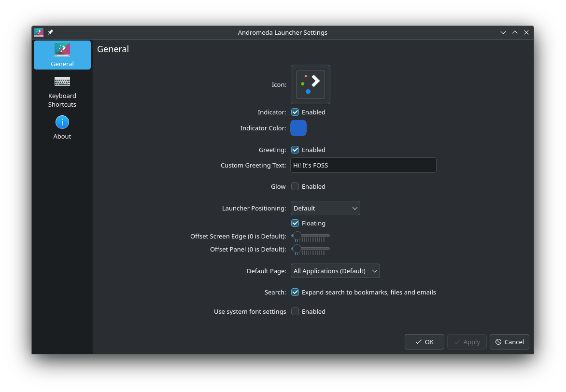Screen dimensions: 566x392
Task: Maximize the settings window
Action: click(x=515, y=32)
